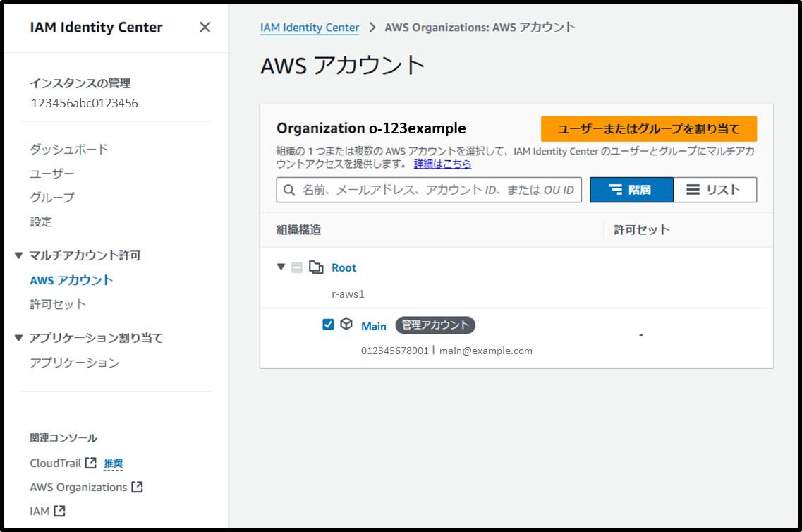Click the Organization o-123example heading
Viewport: 802px width, 532px height.
pyautogui.click(x=371, y=128)
